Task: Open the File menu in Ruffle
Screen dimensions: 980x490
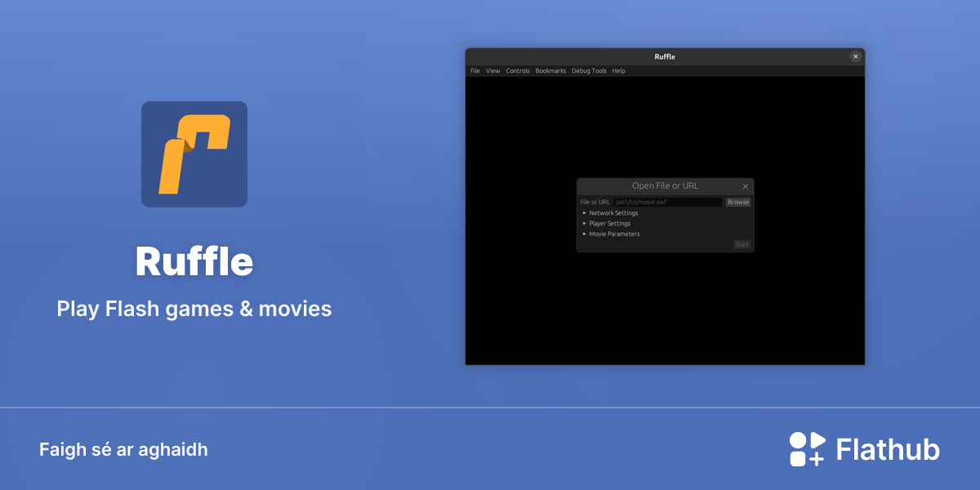Action: (475, 71)
